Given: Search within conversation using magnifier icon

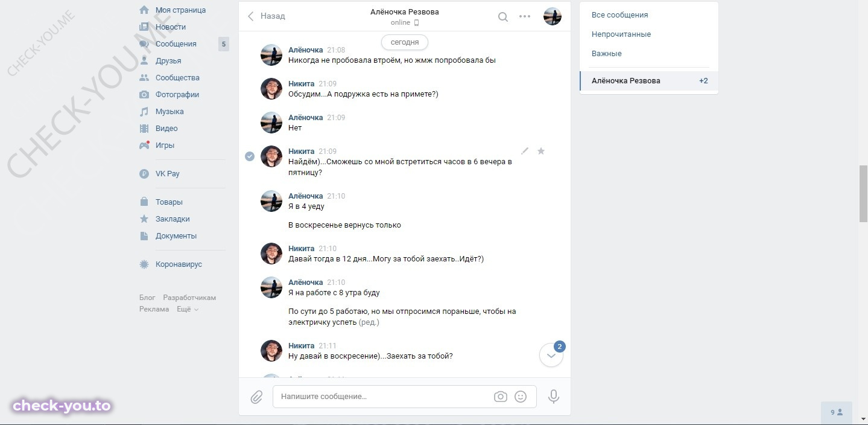Looking at the screenshot, I should coord(502,17).
